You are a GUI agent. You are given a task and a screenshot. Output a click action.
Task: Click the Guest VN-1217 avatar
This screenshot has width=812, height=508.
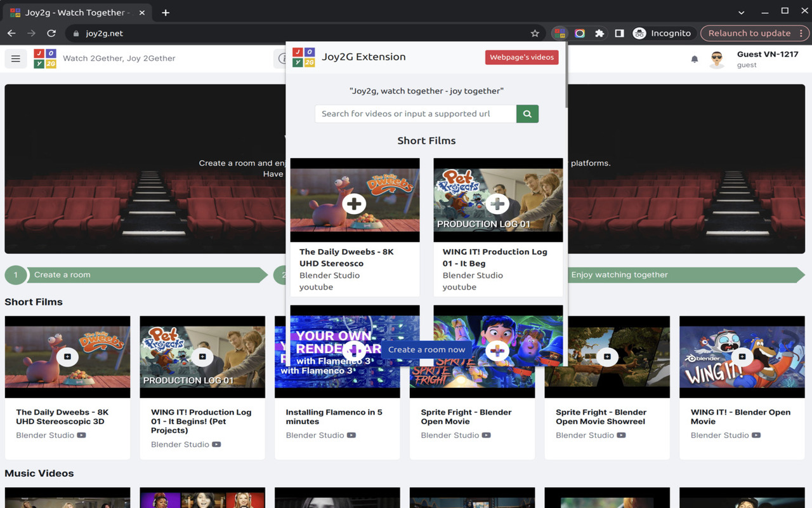(x=717, y=58)
